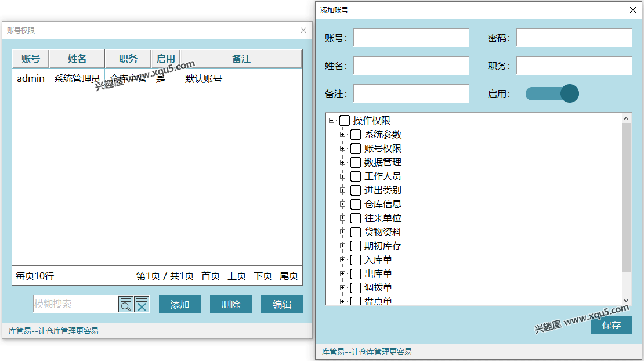Check the 期初库存 checkbox

pos(356,246)
